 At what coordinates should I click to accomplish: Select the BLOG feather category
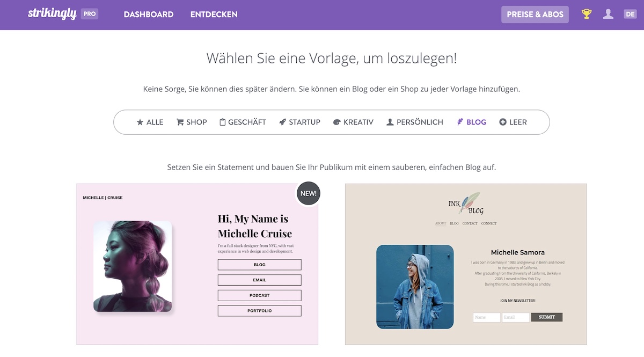(471, 122)
